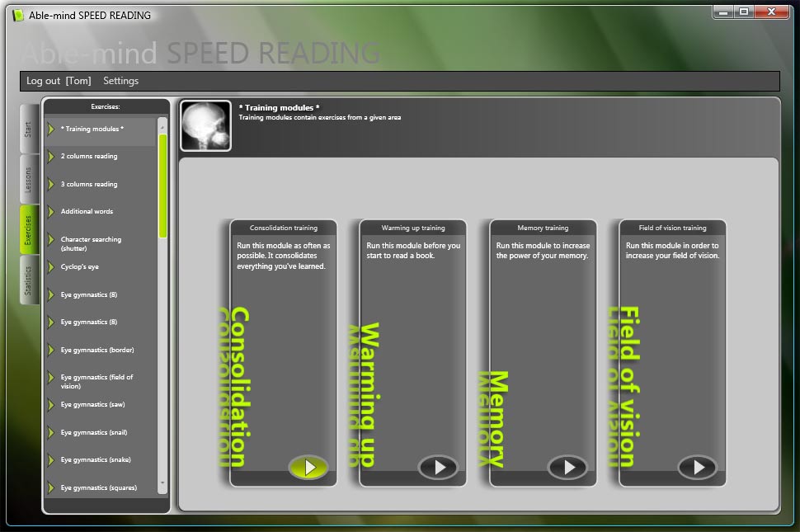Click the Field of vision training card title
This screenshot has height=532, width=800.
click(x=672, y=228)
